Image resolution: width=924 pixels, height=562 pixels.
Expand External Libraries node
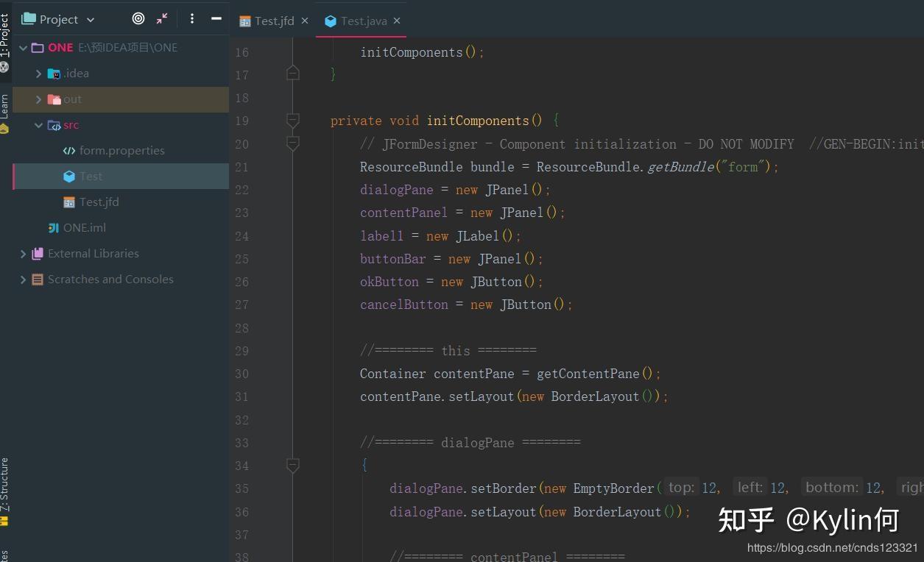tap(24, 254)
